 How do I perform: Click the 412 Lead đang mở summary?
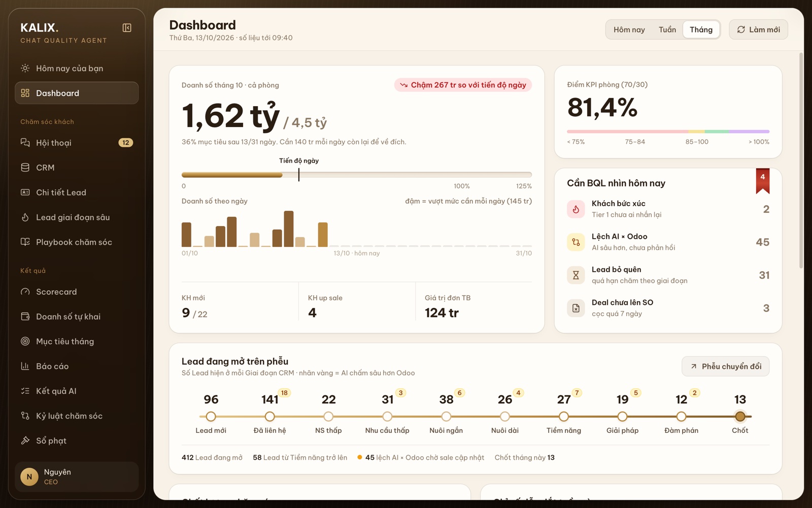click(212, 458)
